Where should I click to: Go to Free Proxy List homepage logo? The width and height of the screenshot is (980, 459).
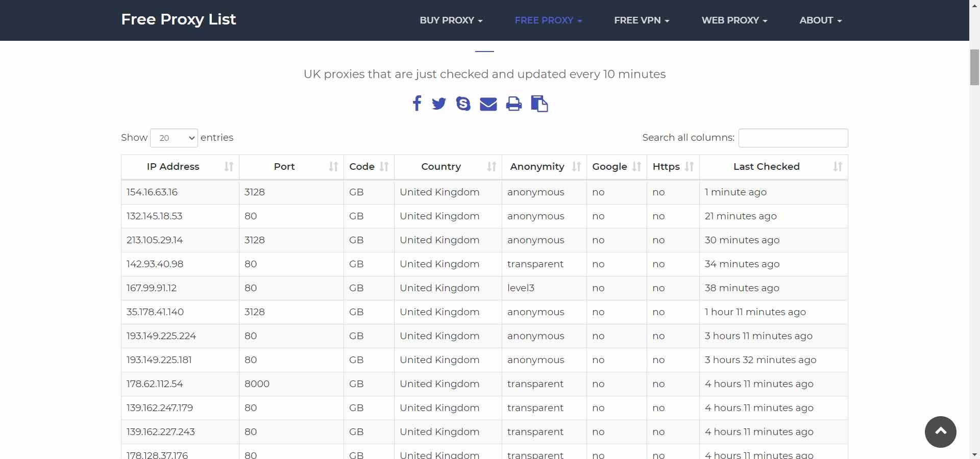[179, 19]
